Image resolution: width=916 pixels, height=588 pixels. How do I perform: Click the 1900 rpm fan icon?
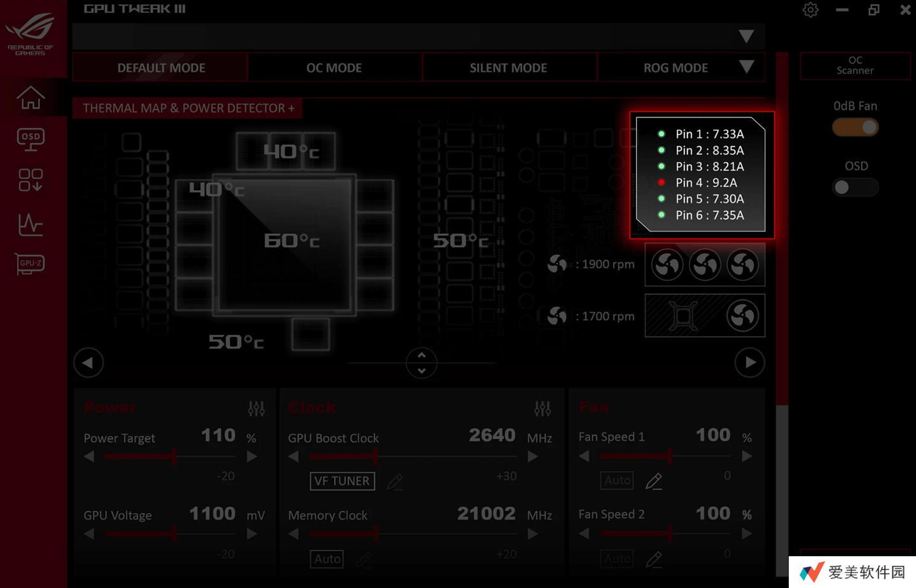557,264
